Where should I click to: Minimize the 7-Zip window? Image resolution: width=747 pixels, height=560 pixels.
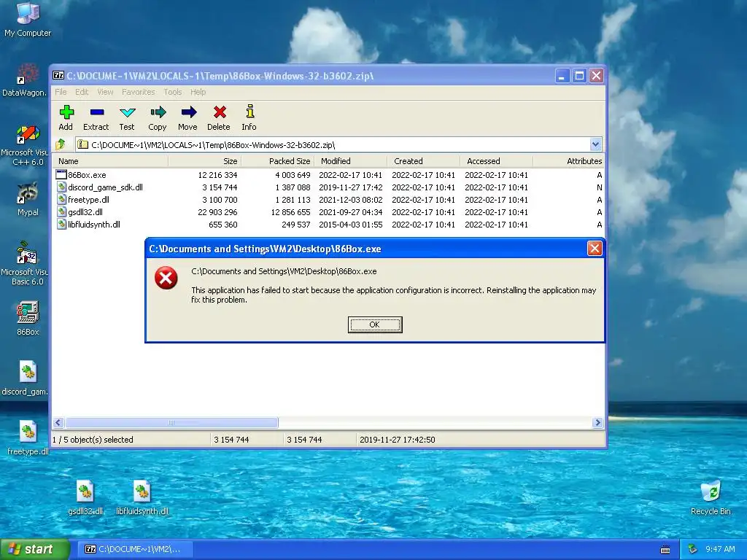[x=562, y=76]
